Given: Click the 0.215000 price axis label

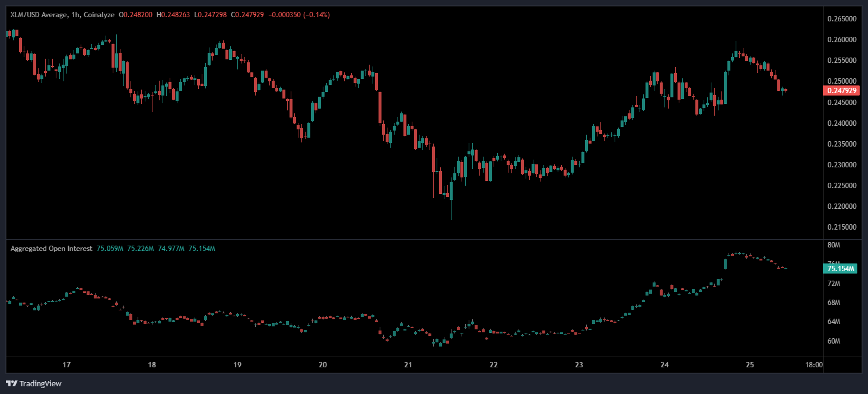Looking at the screenshot, I should click(841, 227).
